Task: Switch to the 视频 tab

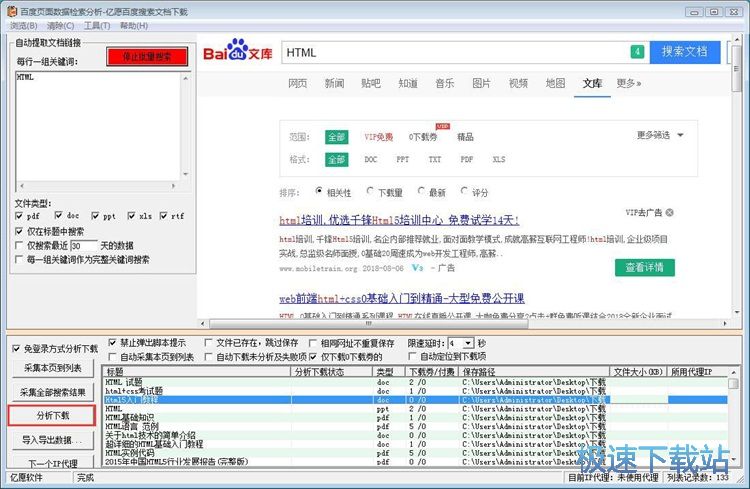Action: (x=518, y=83)
